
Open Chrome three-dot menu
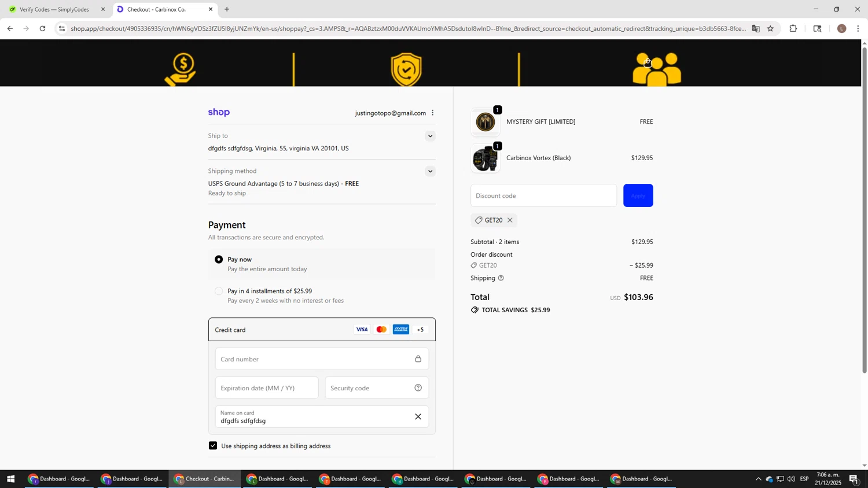coord(858,28)
